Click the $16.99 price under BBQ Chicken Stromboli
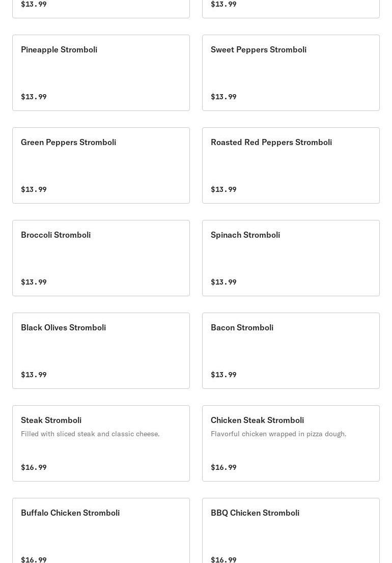 coord(223,559)
